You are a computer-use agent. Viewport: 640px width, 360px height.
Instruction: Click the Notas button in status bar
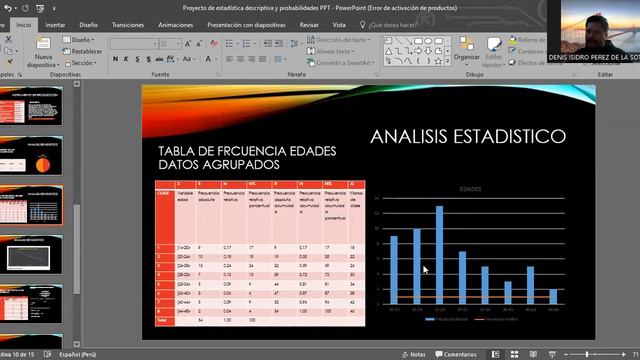point(413,354)
